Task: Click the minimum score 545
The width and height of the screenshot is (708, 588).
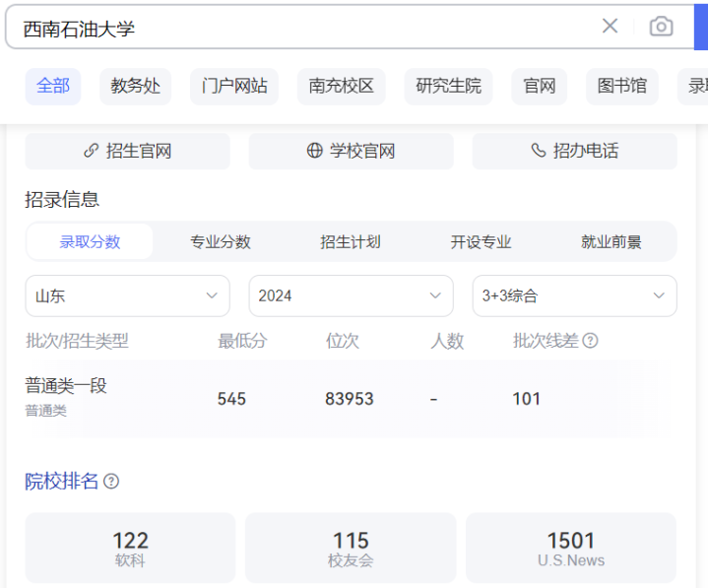Action: coord(231,399)
